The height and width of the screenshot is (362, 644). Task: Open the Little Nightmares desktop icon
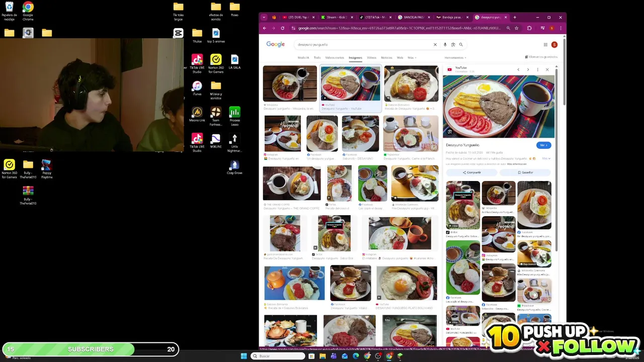click(234, 142)
